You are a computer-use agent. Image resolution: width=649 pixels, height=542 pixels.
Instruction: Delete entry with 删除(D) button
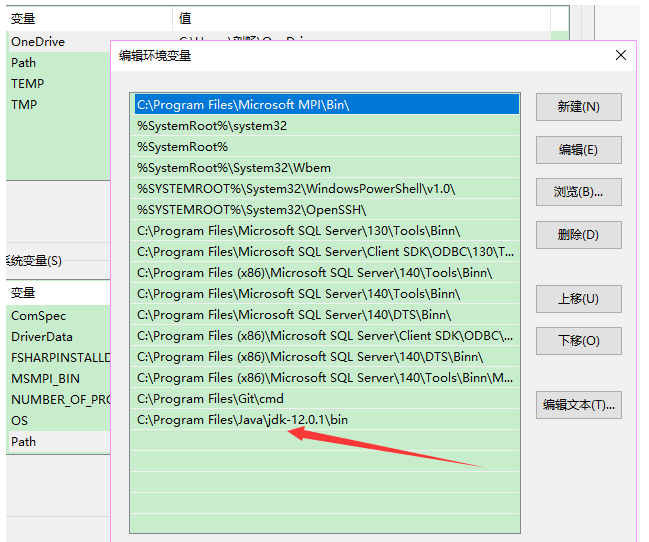[578, 235]
